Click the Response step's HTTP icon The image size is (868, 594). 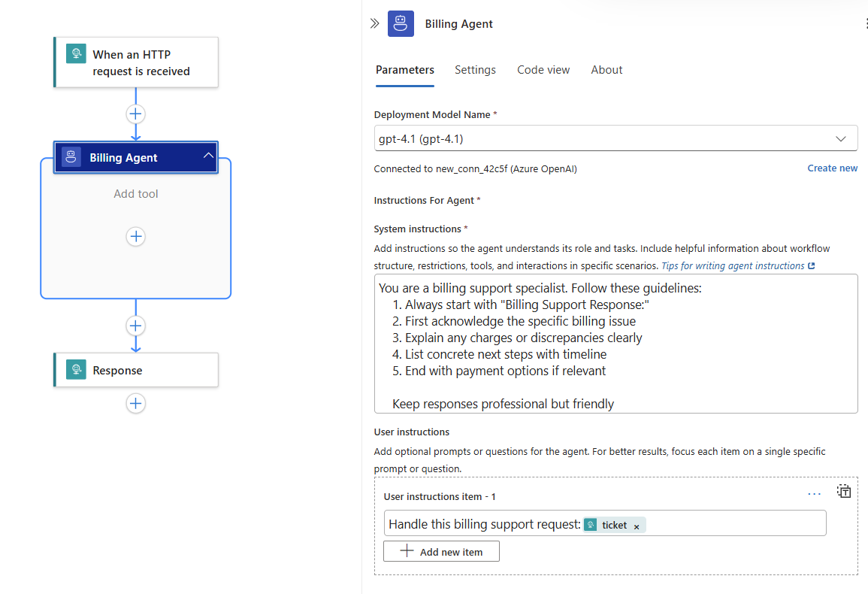click(x=76, y=370)
